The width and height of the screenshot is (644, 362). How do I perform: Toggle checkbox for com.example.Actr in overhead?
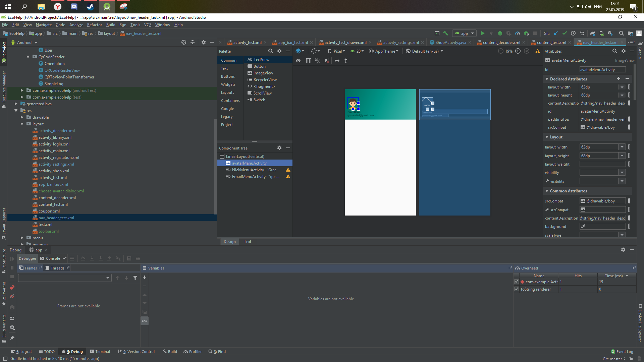517,282
